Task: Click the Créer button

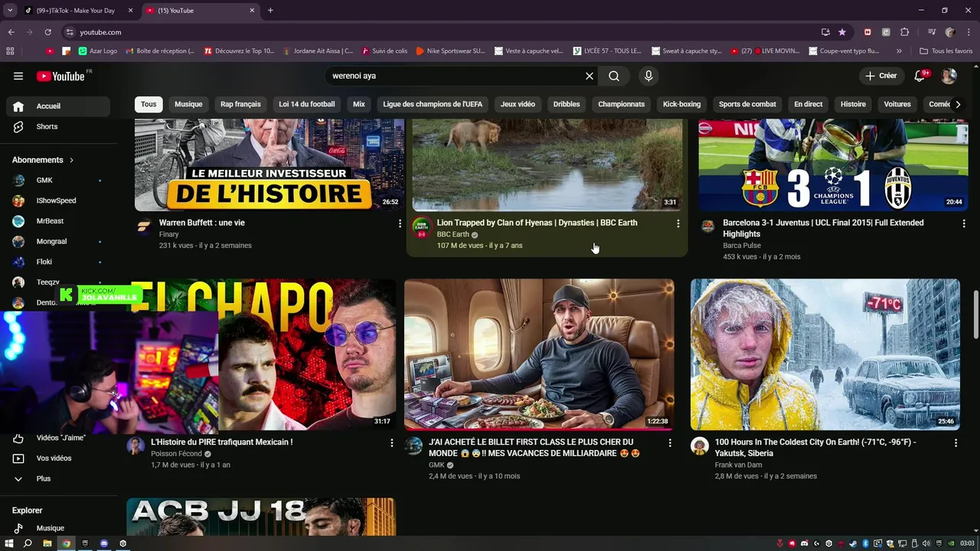Action: pos(880,76)
